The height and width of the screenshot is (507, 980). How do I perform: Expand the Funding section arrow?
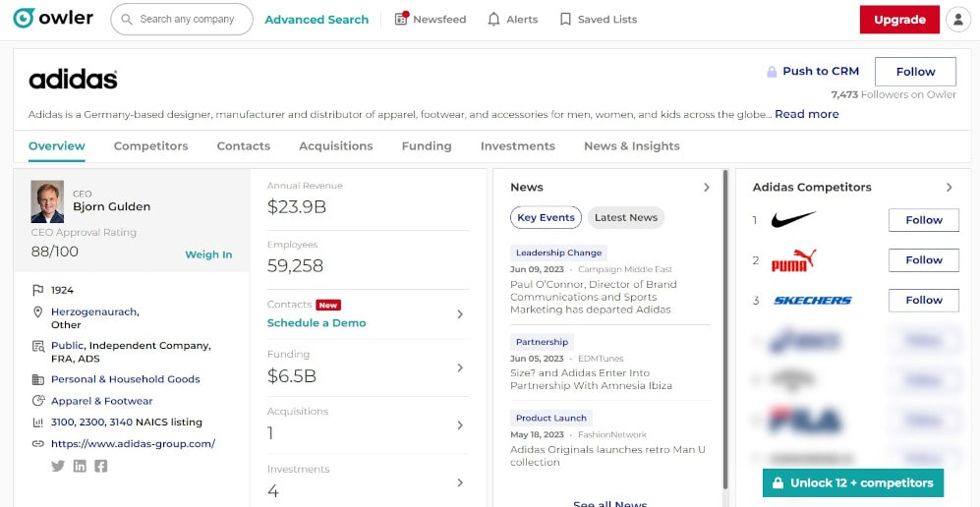coord(460,367)
